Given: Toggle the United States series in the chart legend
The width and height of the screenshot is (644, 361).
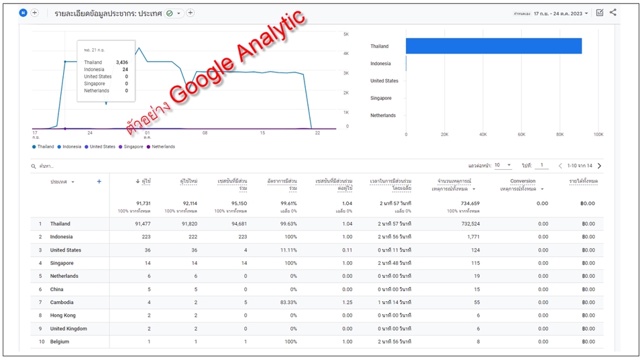Looking at the screenshot, I should coord(100,147).
